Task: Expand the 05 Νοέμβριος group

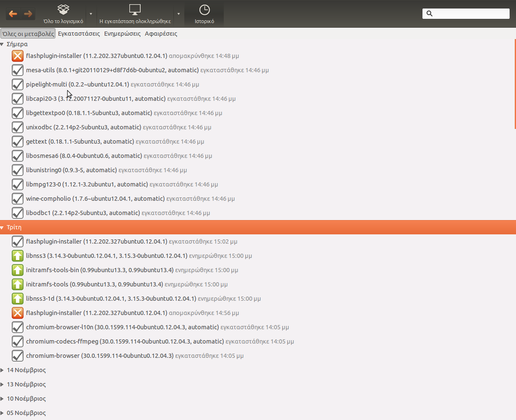Action: (2, 413)
